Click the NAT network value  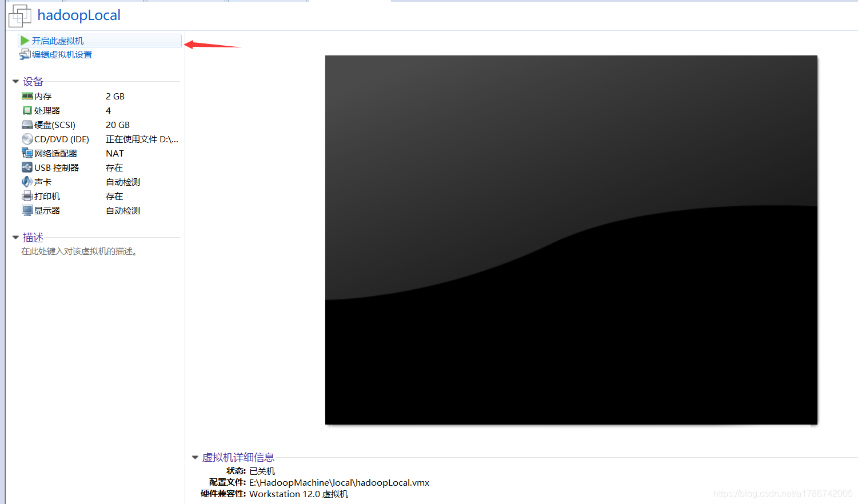pos(115,154)
